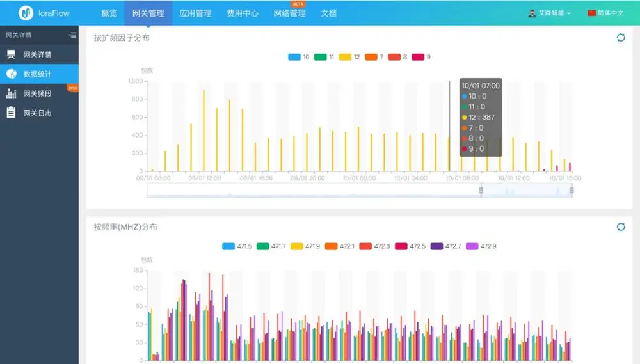This screenshot has height=364, width=640.
Task: Refresh the 按扩频因子分布 chart
Action: pyautogui.click(x=621, y=38)
